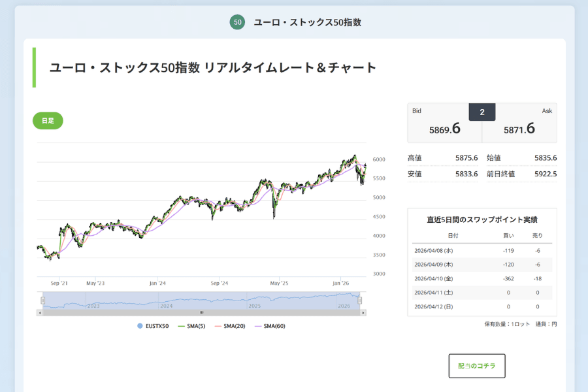Click the scrollbar thumb below the navigator
The image size is (588, 392).
[x=201, y=312]
